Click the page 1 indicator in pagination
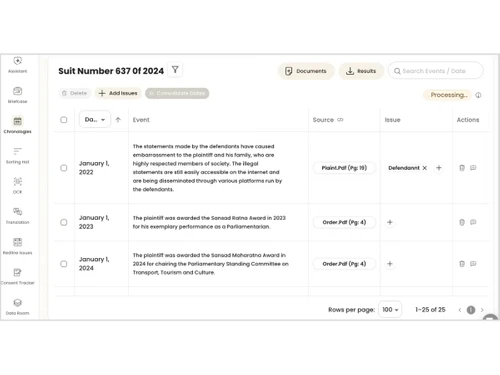Screen dimensions: 500x375 pos(471,310)
